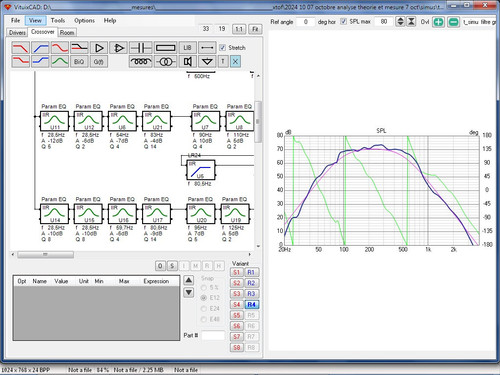Viewport: 500px width, 375px height.
Task: Select the E24 snap radio option
Action: [204, 308]
